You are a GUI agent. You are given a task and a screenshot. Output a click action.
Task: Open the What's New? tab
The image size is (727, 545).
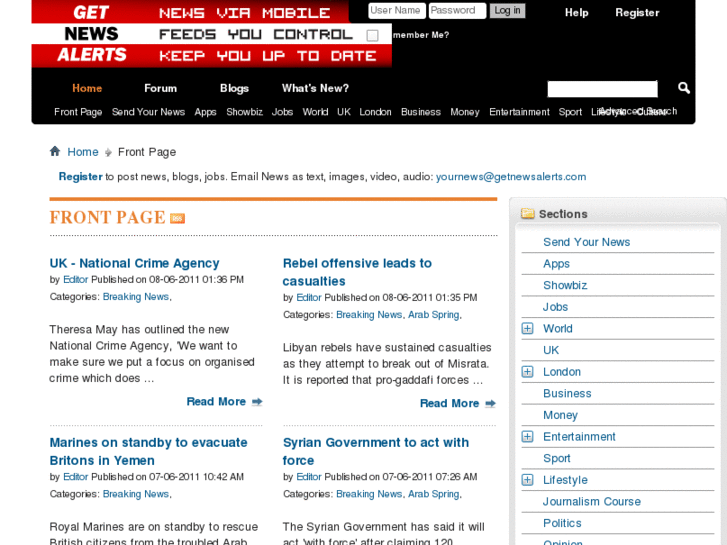[x=315, y=88]
